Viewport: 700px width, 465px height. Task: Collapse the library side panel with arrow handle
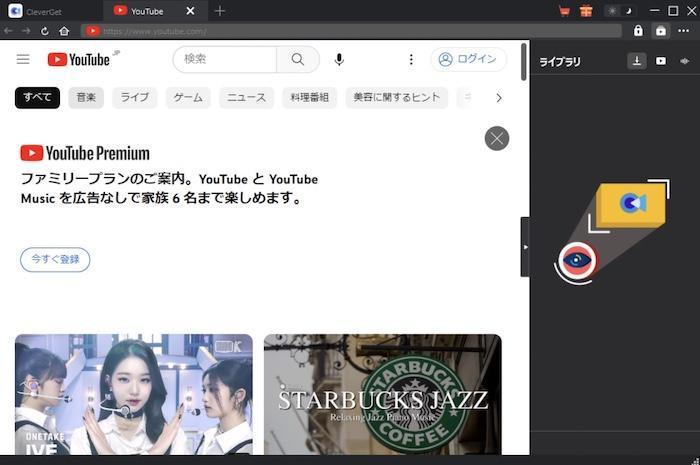525,247
